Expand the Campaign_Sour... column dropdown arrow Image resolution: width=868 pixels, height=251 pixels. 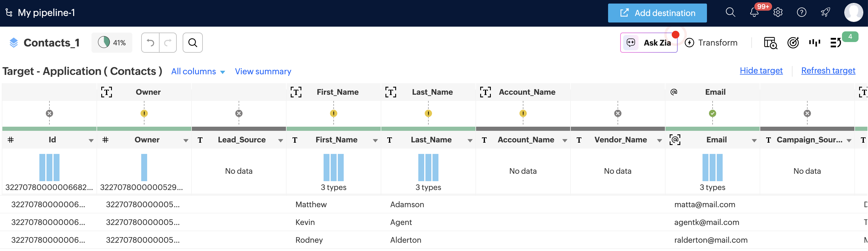tap(849, 141)
